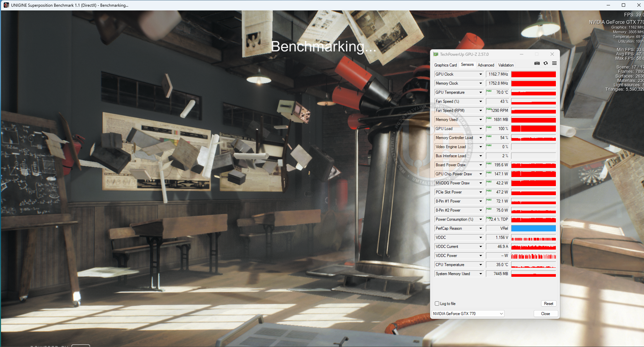Click the VDDC voltage graph
This screenshot has height=347, width=644.
[x=533, y=237]
